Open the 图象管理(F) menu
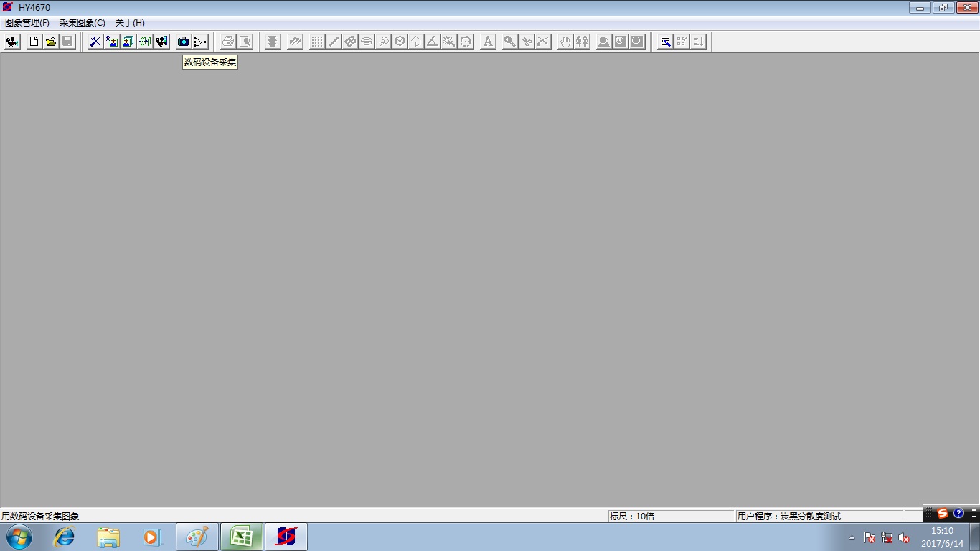This screenshot has height=551, width=980. click(x=27, y=23)
